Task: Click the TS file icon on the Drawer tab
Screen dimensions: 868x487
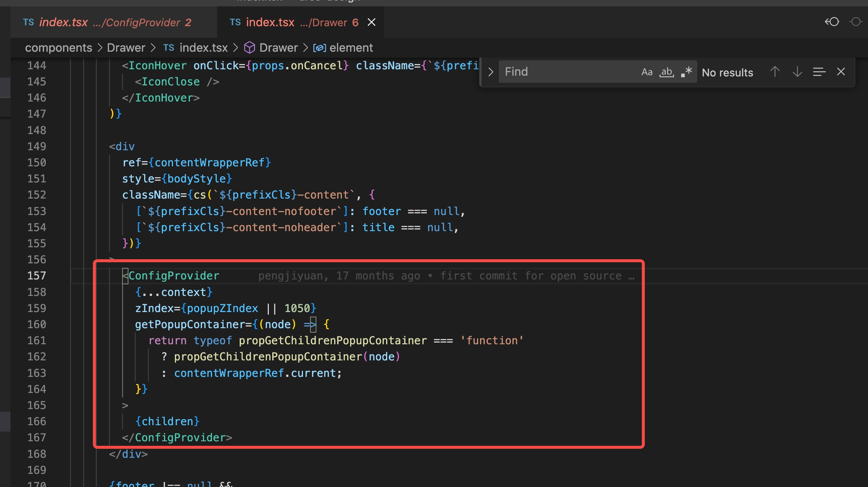Action: 235,22
